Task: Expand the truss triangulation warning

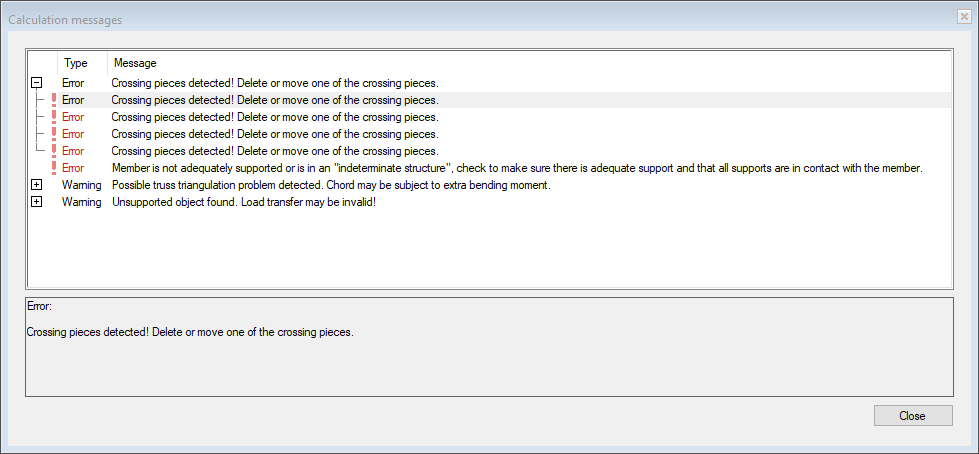Action: click(x=36, y=185)
